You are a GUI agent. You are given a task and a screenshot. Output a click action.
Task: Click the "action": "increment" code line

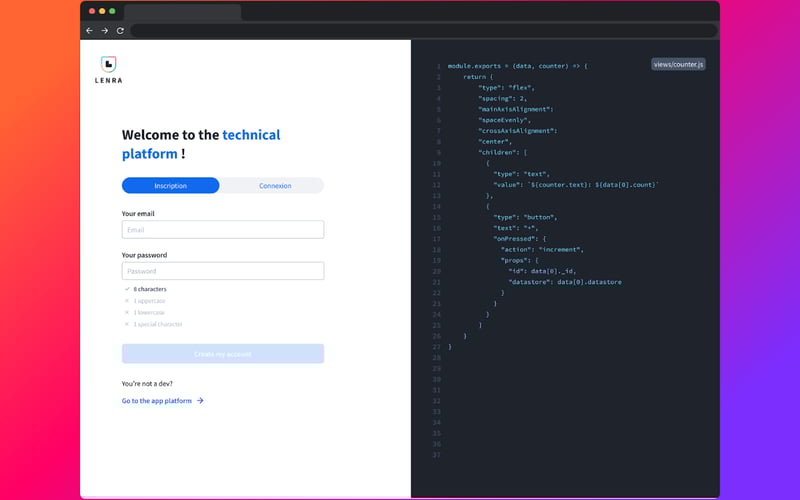click(x=542, y=249)
